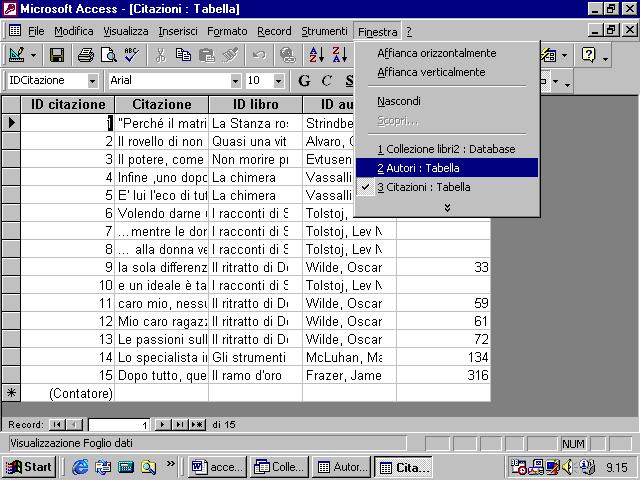Click the Print Preview icon

109,55
